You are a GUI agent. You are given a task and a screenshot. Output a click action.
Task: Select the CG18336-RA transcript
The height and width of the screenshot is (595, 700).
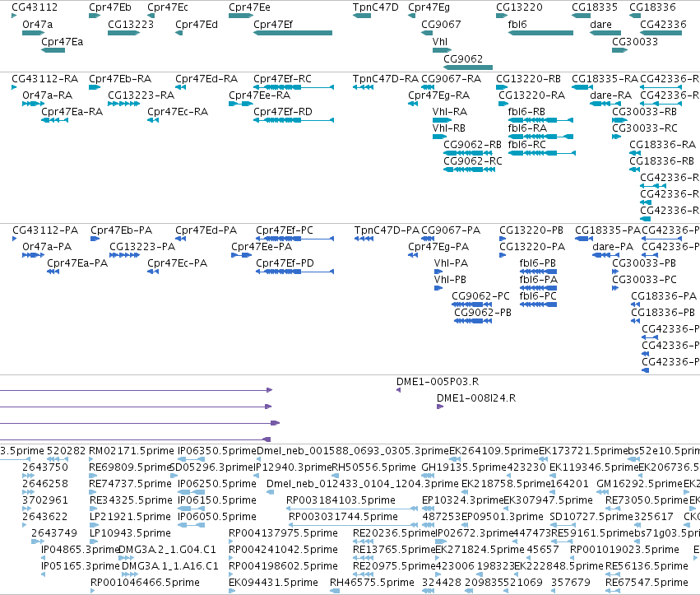pos(635,153)
